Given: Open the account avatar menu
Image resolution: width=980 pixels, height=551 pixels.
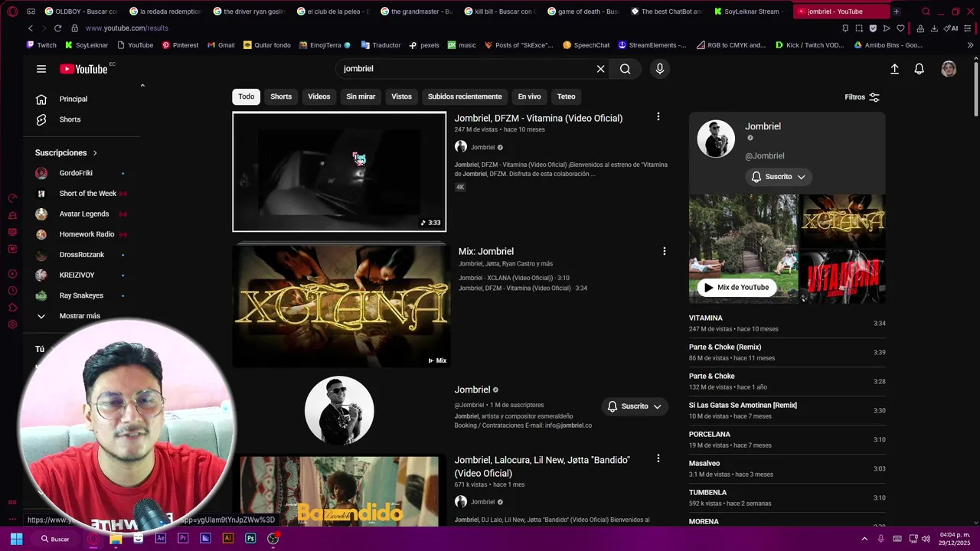Looking at the screenshot, I should (x=949, y=69).
